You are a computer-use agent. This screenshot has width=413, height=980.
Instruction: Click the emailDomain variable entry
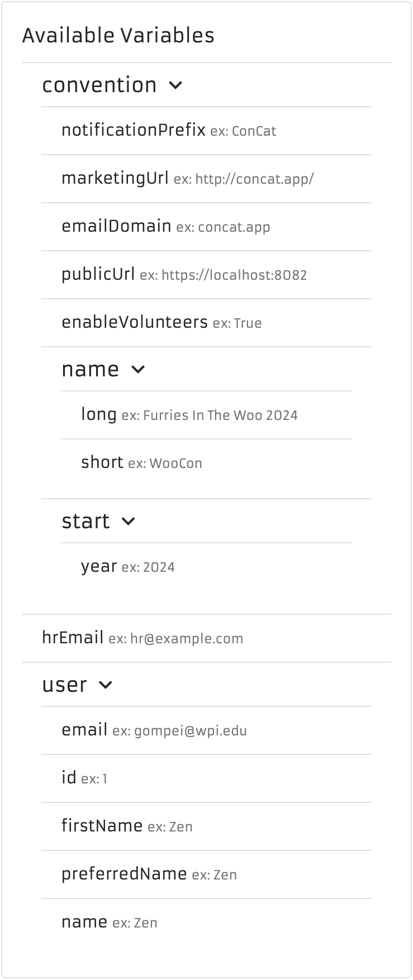[116, 227]
